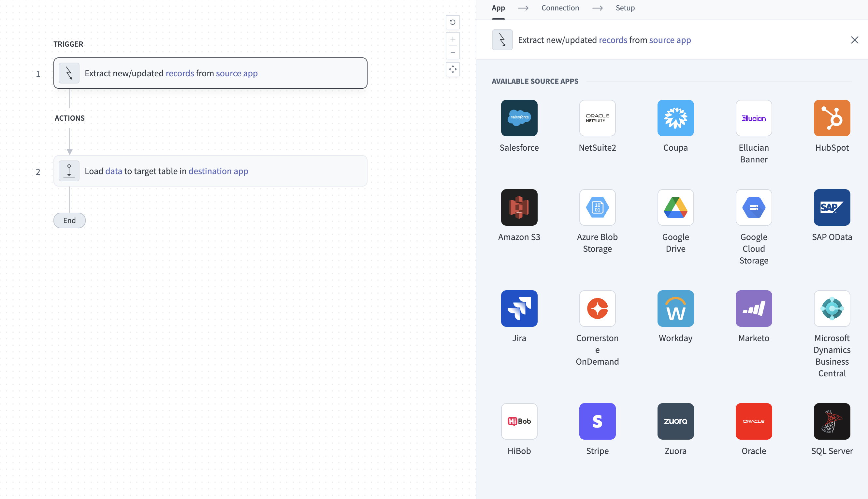Select the Salesforce source app icon
Screen dimensions: 868x499
pyautogui.click(x=519, y=118)
